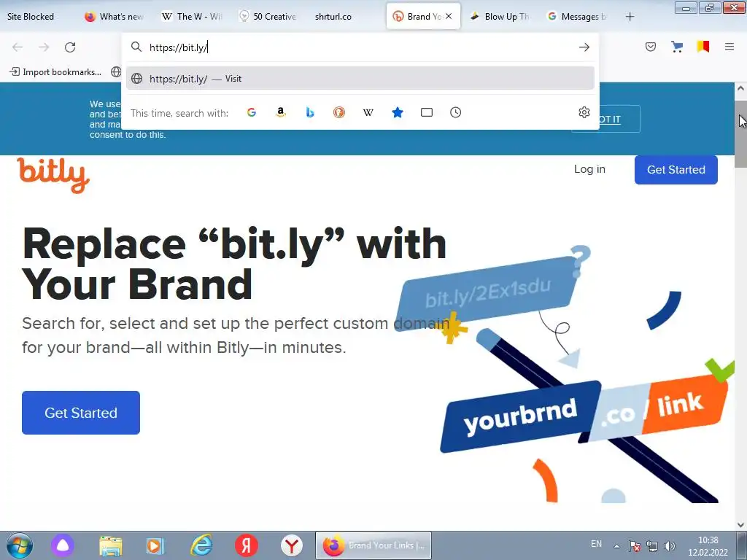Click the magnifier icon in the address bar

[x=136, y=47]
